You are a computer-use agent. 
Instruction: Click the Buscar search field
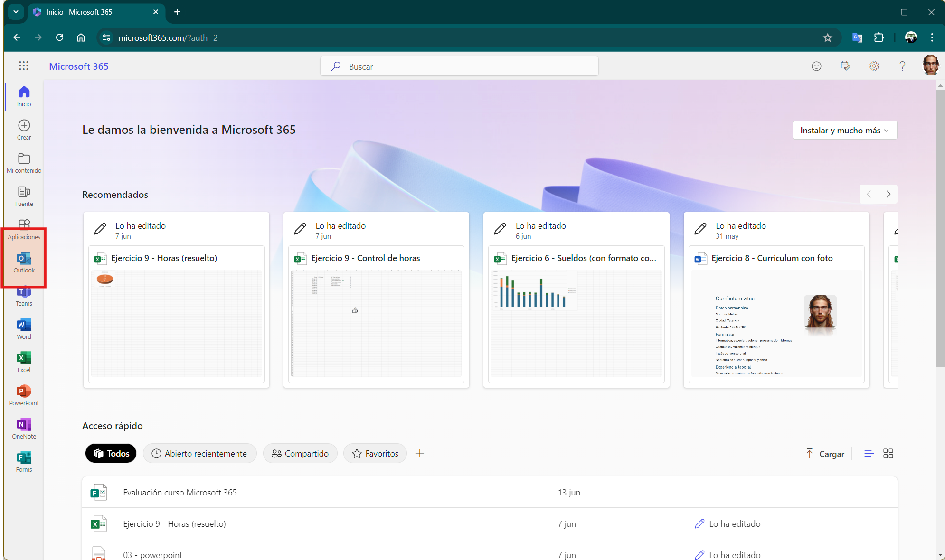click(459, 66)
